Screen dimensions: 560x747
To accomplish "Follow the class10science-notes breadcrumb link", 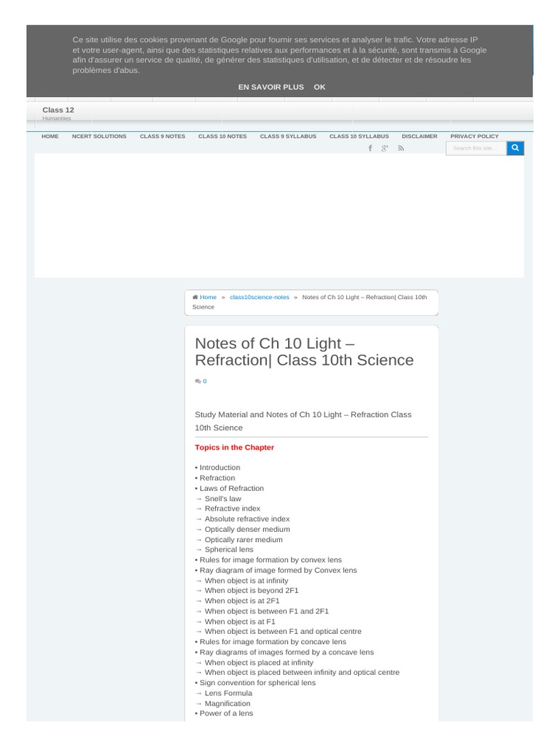I will 260,298.
